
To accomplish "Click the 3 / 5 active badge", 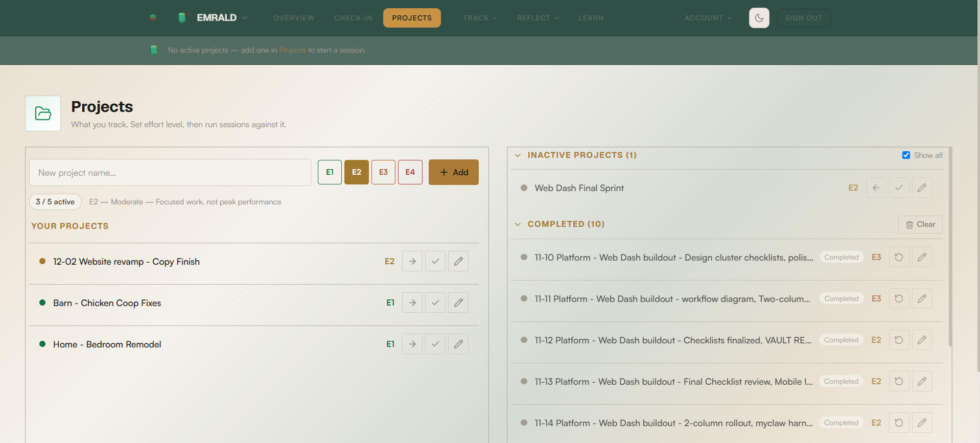I will pyautogui.click(x=55, y=202).
